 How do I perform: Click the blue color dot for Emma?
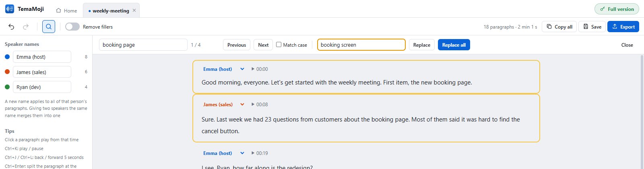[7, 57]
